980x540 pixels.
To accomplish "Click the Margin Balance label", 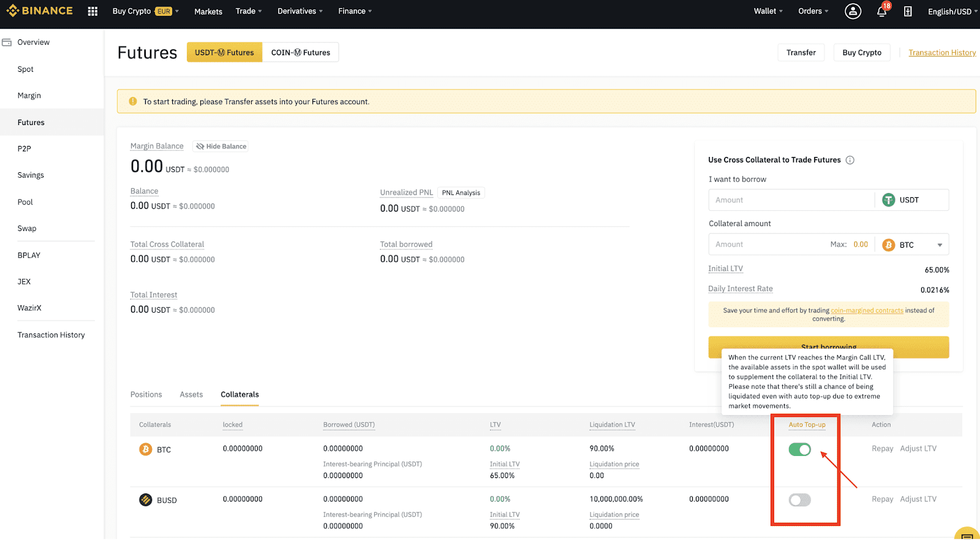I will click(157, 146).
